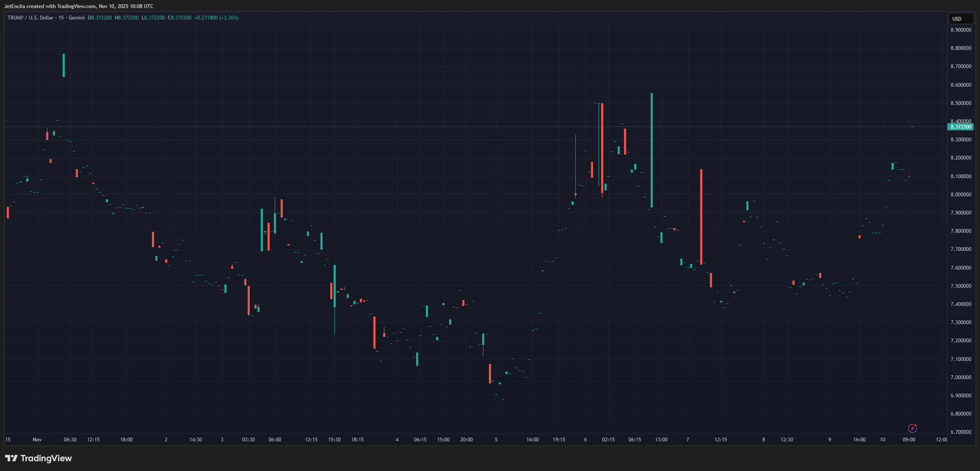Click the 7.500000 price axis label

961,286
